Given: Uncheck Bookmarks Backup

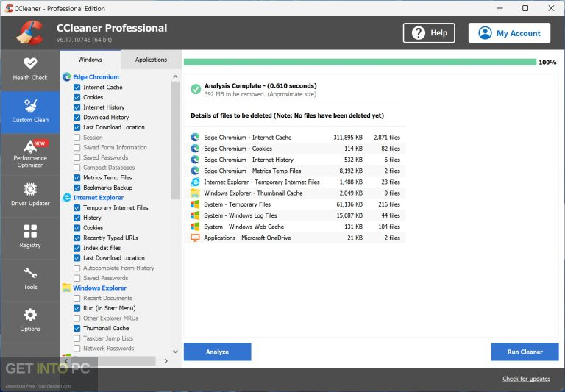Looking at the screenshot, I should [x=77, y=188].
